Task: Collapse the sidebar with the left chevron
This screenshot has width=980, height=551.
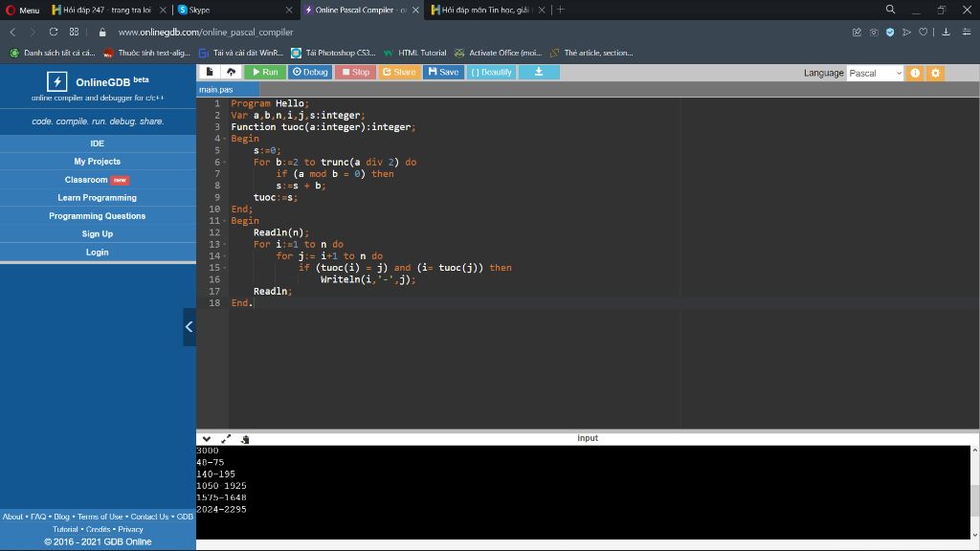Action: [x=189, y=327]
